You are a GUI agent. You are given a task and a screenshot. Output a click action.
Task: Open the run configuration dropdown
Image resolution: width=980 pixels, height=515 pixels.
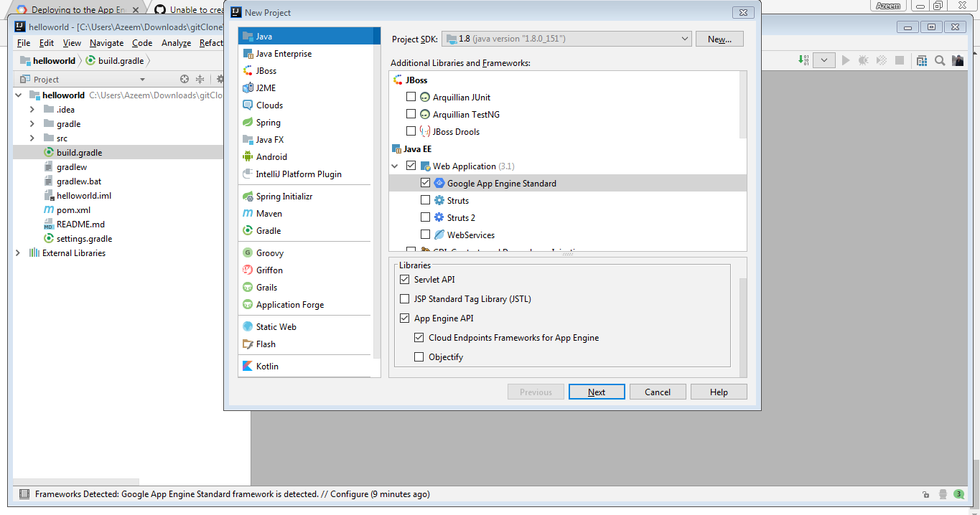(823, 61)
